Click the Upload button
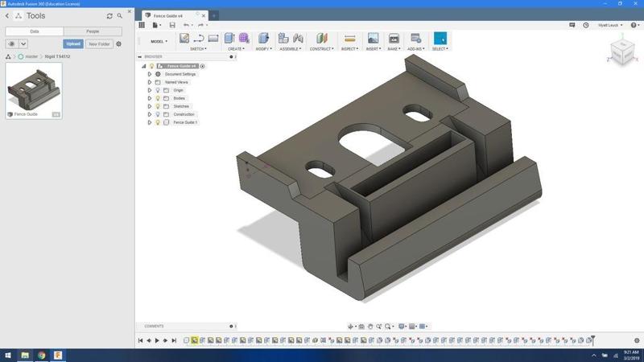Viewport: 644px width, 362px height. click(73, 44)
